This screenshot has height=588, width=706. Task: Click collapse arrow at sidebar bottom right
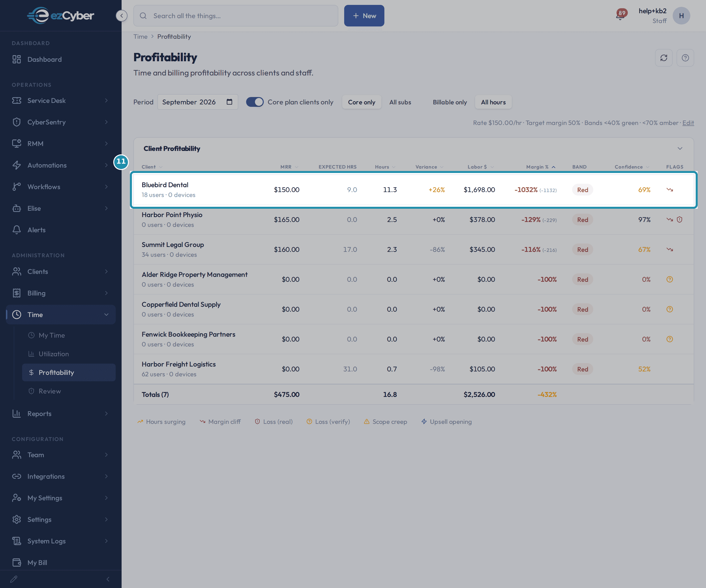tap(108, 579)
